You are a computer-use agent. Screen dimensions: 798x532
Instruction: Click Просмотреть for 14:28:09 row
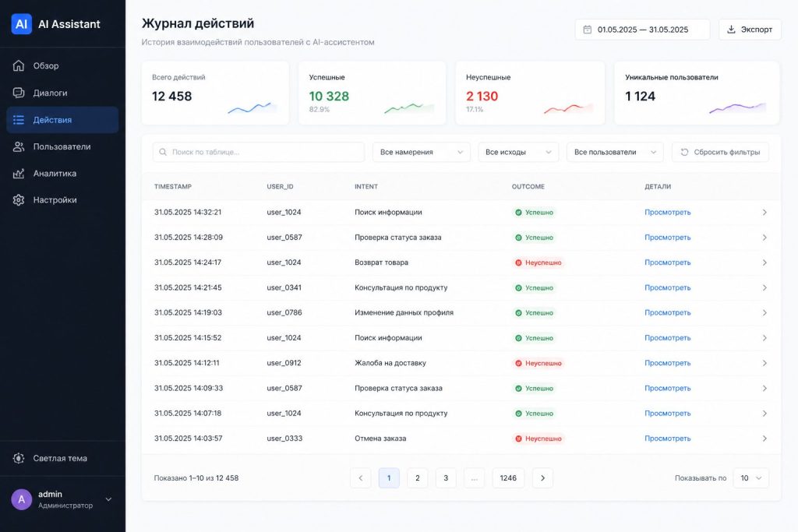pos(667,238)
